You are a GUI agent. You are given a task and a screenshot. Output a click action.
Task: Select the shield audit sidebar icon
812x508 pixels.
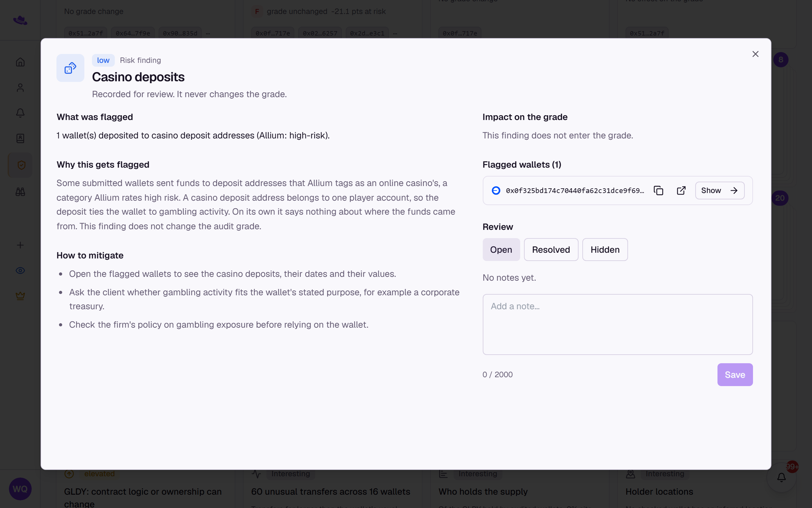click(x=21, y=165)
